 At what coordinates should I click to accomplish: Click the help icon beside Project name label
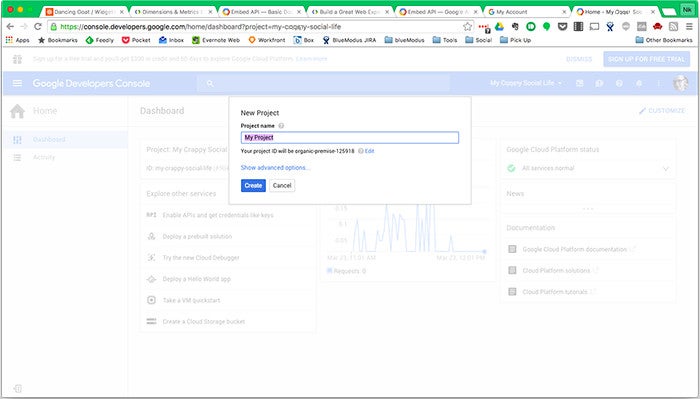(x=281, y=126)
